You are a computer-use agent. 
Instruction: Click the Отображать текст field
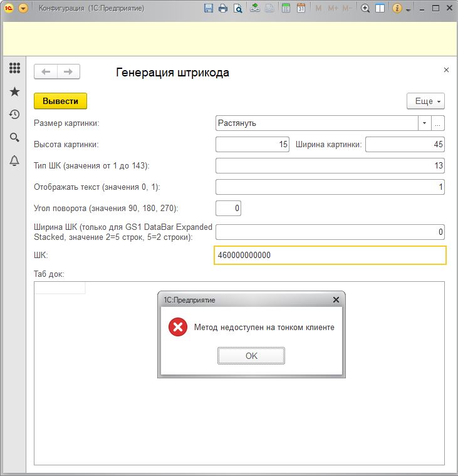click(x=330, y=187)
